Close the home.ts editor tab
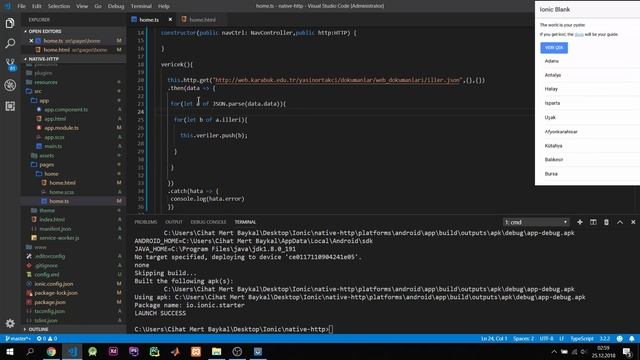This screenshot has height=360, width=640. [x=170, y=20]
